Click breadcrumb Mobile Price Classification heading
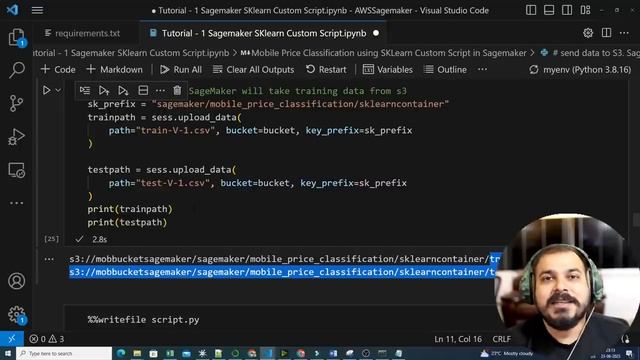 384,53
